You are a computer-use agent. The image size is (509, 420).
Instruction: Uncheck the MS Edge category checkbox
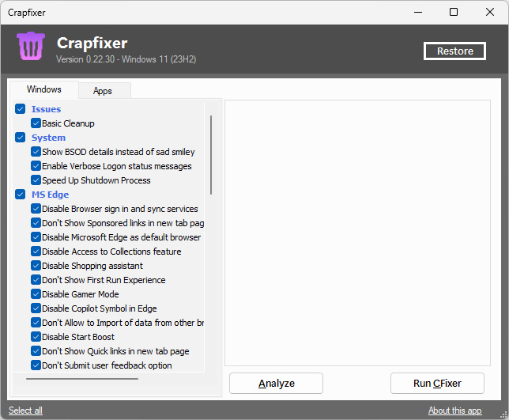[x=20, y=195]
